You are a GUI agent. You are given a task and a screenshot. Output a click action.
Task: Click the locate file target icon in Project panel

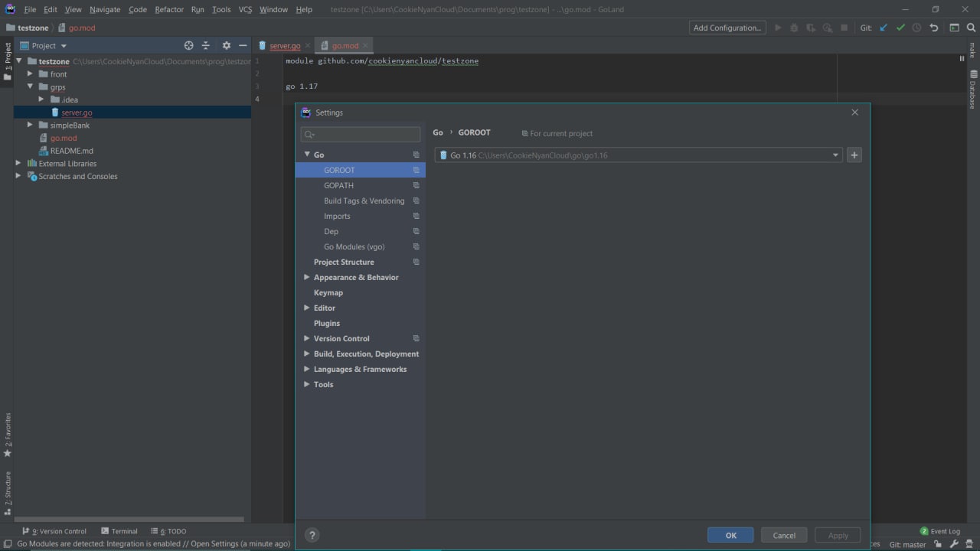click(x=189, y=46)
